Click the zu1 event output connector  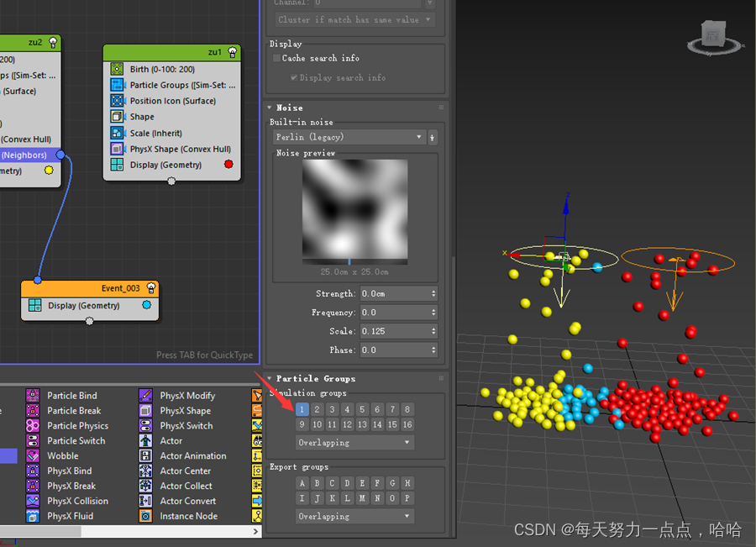pyautogui.click(x=171, y=181)
